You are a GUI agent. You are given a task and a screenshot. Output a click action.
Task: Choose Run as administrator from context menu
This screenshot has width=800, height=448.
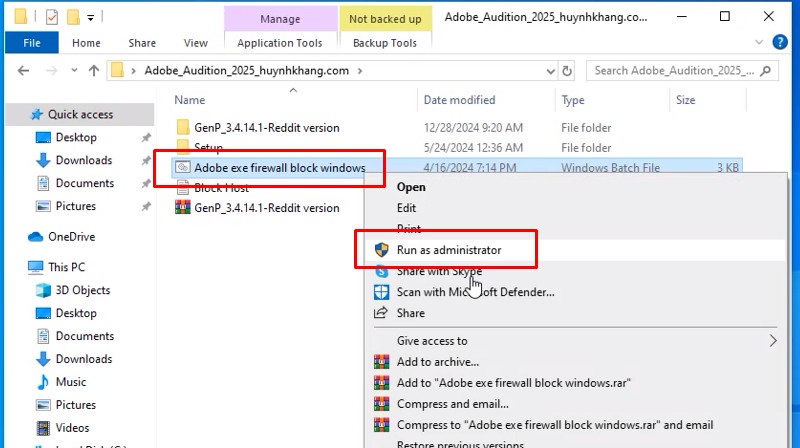click(x=449, y=250)
